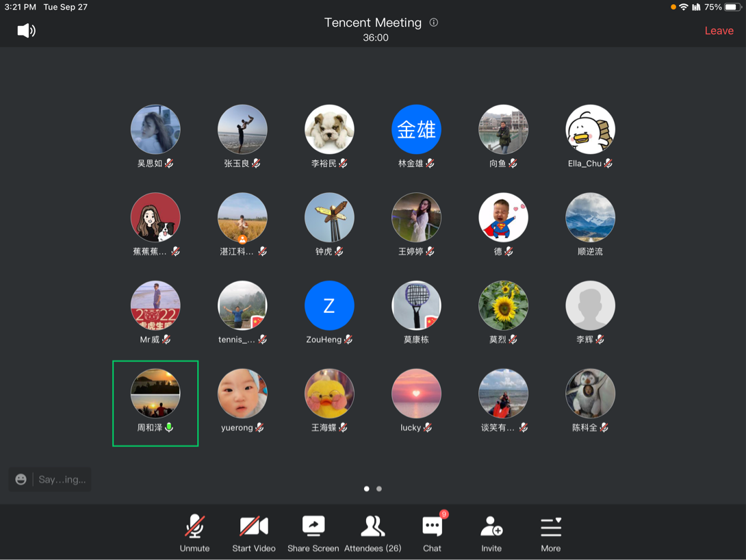This screenshot has height=560, width=746.
Task: Select 蕉蕉蕉's cartoon girl avatar
Action: [x=155, y=218]
